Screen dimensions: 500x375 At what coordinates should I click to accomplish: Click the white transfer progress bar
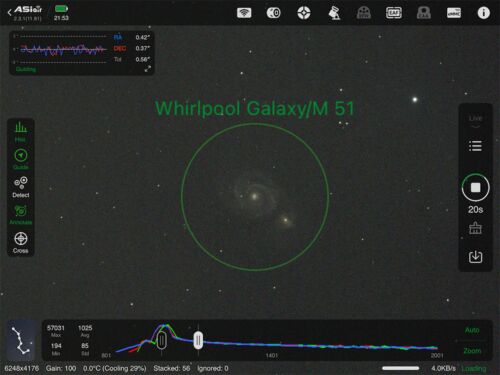(401, 368)
